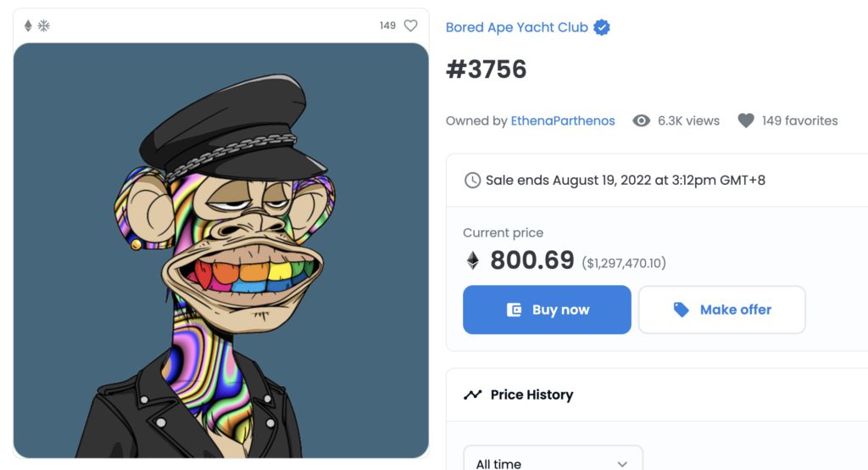Click the #3756 token title
This screenshot has width=868, height=470.
click(487, 70)
